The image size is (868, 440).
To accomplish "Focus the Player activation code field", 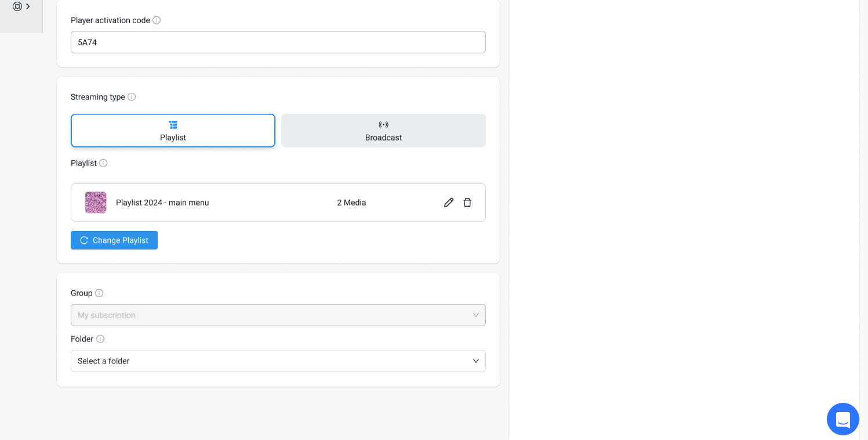I will (x=278, y=42).
